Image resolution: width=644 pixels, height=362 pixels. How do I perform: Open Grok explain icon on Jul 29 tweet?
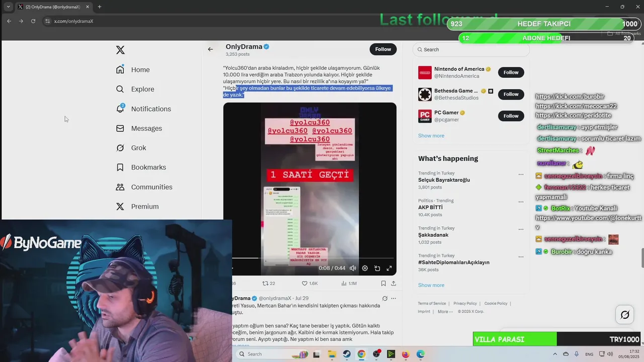[x=385, y=298]
